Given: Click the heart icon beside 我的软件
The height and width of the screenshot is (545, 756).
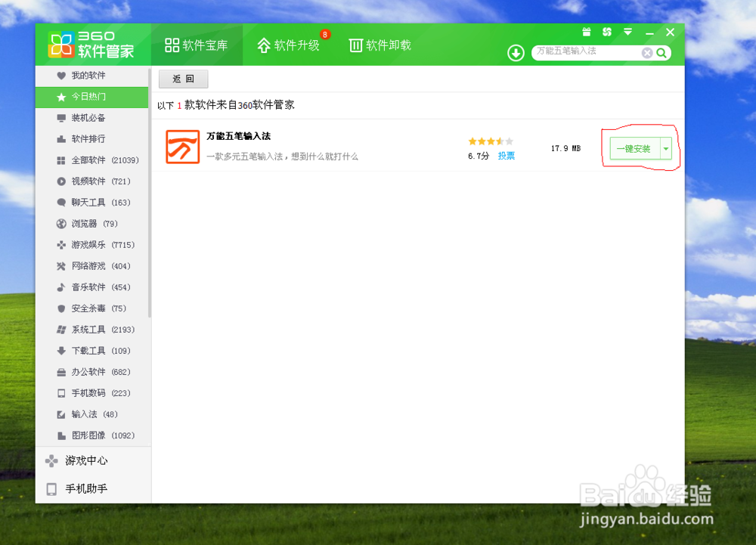Looking at the screenshot, I should (x=61, y=76).
